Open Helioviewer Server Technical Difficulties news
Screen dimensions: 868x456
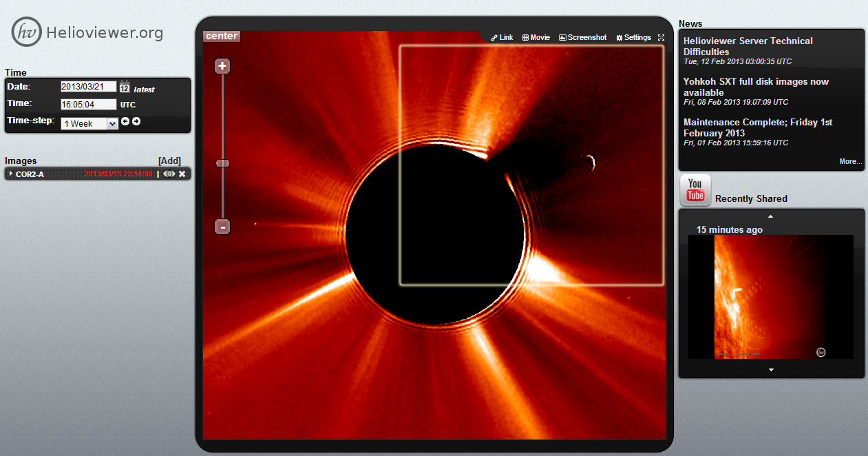(x=748, y=46)
